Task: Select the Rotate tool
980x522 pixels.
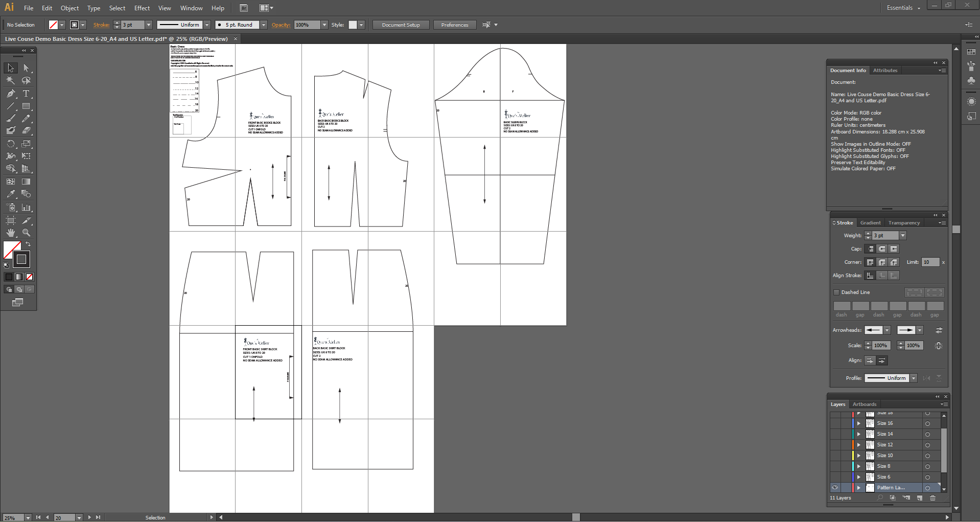Action: [x=11, y=144]
